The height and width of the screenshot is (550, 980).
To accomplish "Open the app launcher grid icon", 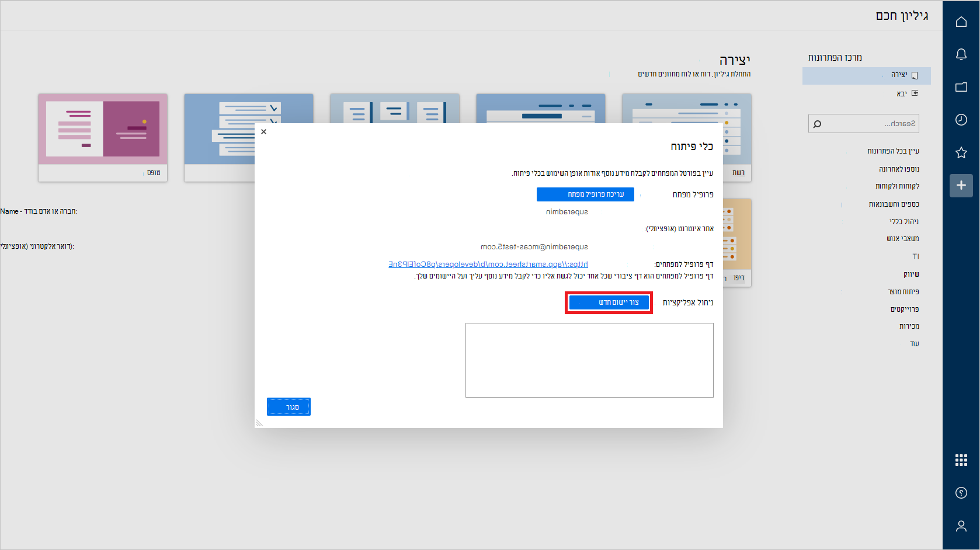I will pyautogui.click(x=961, y=460).
